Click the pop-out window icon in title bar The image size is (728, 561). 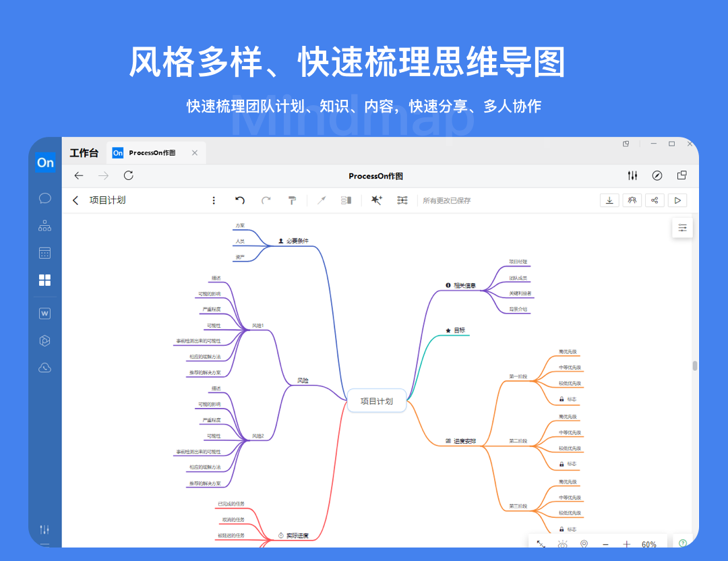coord(626,144)
